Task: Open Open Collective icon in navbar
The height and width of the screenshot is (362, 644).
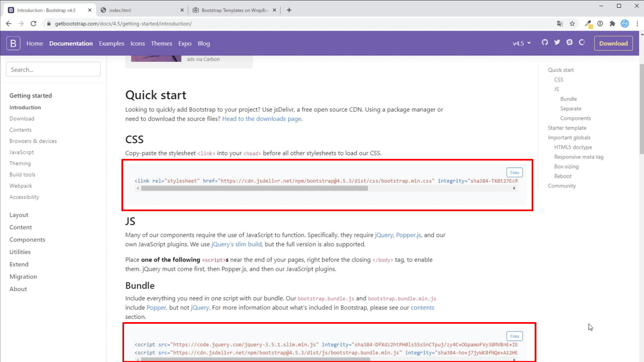Action: 582,42
